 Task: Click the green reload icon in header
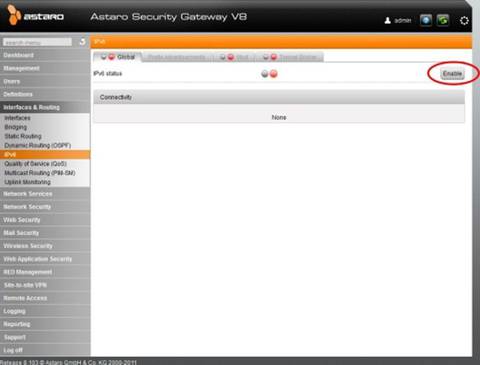pyautogui.click(x=443, y=21)
